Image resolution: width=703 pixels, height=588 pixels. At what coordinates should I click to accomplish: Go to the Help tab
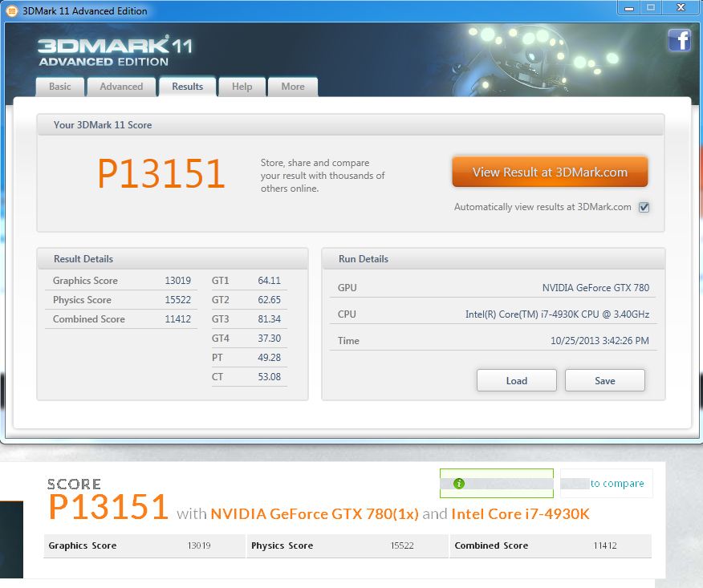pos(242,87)
